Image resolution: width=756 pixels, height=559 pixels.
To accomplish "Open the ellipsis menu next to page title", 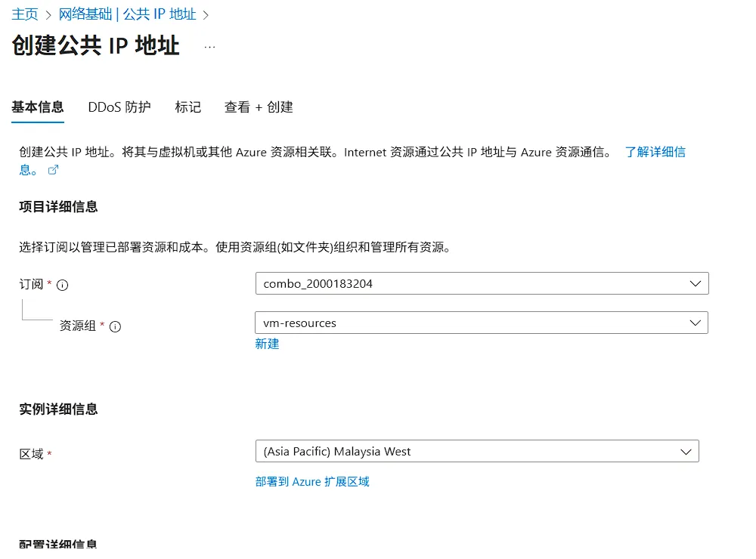I will (x=209, y=46).
